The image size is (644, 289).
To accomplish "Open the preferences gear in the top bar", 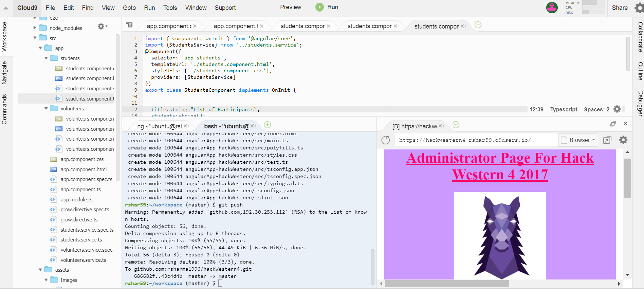I will click(x=639, y=7).
